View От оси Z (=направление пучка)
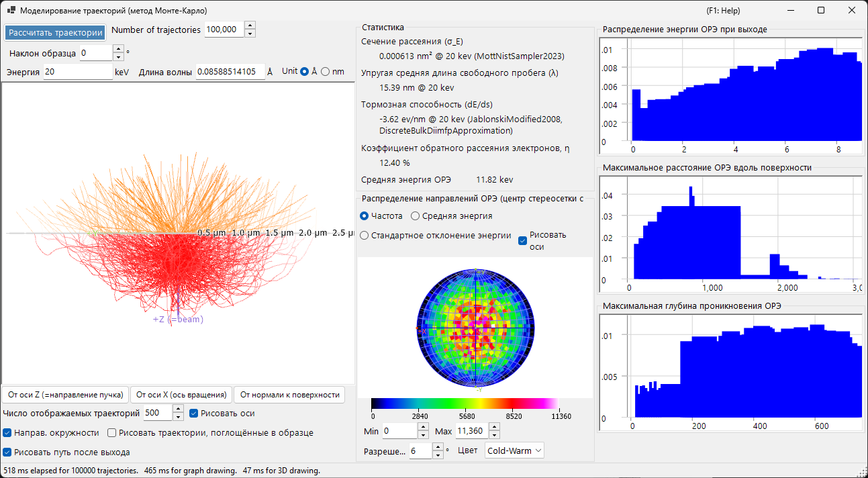This screenshot has width=868, height=478. click(x=65, y=395)
